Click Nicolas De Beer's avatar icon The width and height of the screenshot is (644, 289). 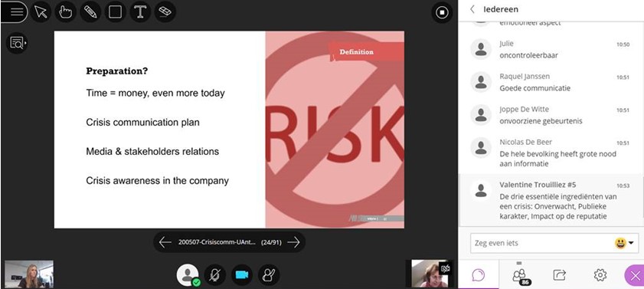click(481, 148)
